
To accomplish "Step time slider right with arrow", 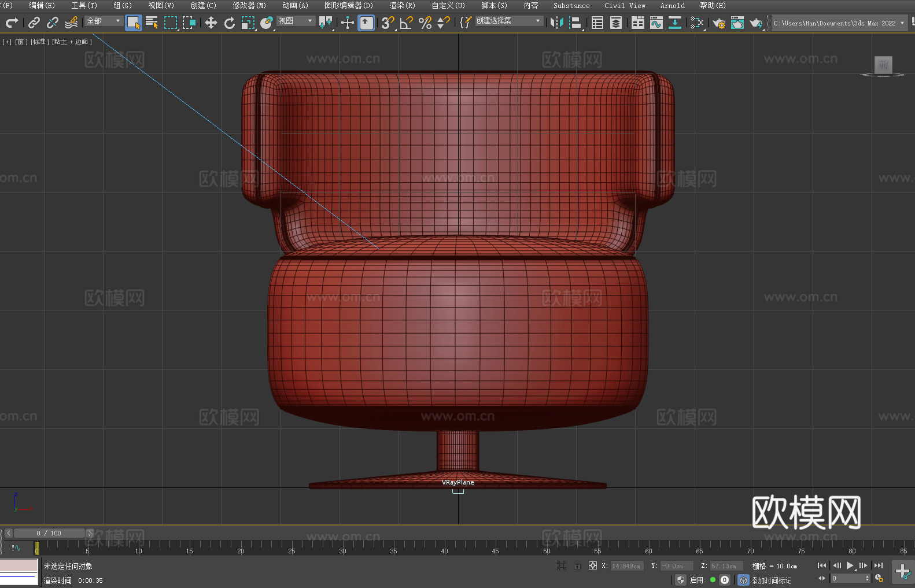I will (90, 533).
